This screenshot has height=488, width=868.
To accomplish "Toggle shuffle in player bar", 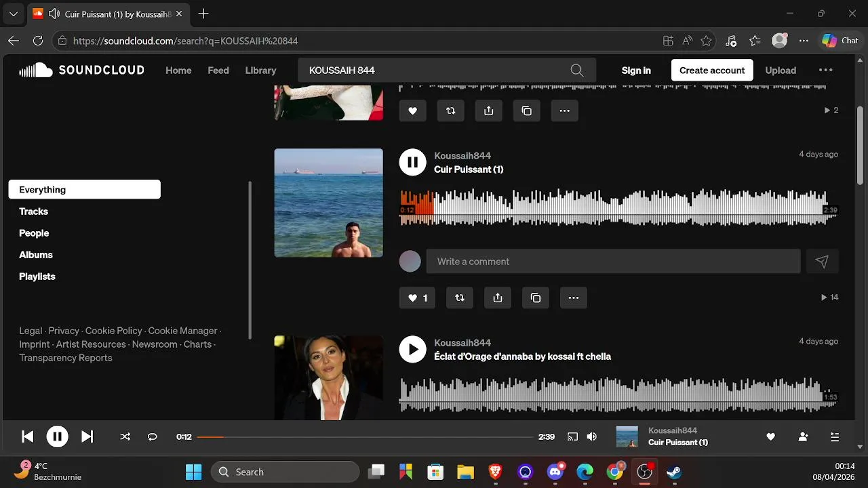I will 125,437.
